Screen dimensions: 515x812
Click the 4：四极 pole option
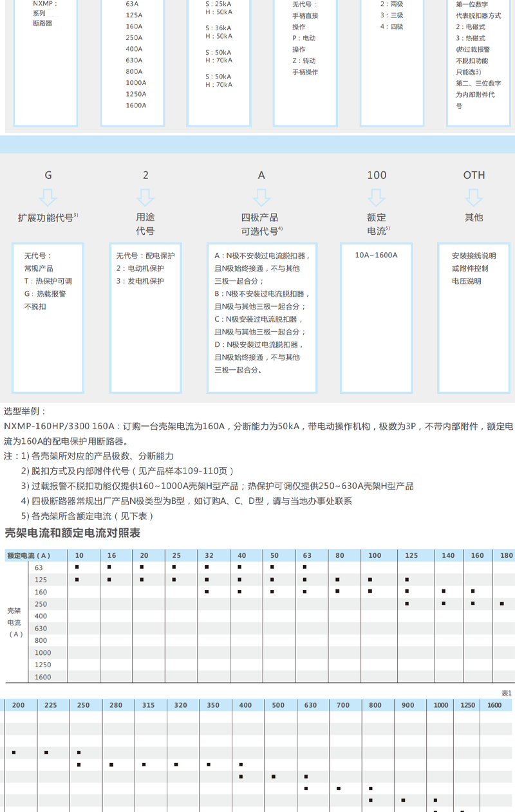point(391,26)
